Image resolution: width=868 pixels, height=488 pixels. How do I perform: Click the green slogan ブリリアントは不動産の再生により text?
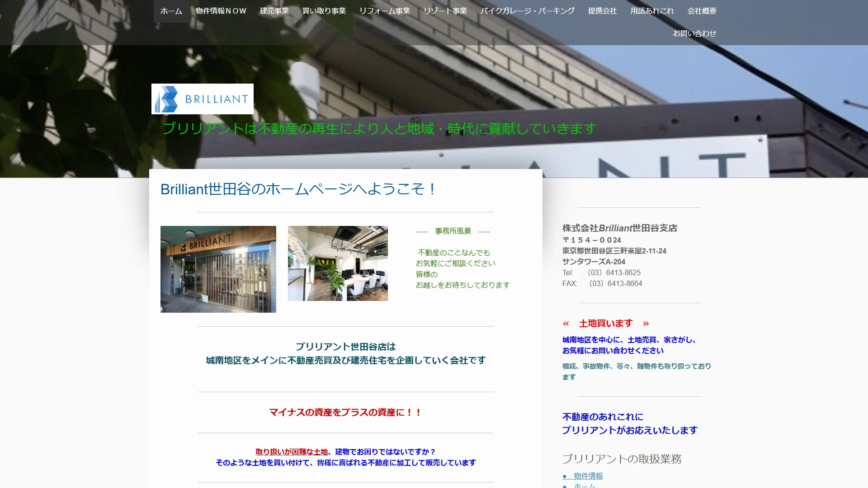point(379,129)
